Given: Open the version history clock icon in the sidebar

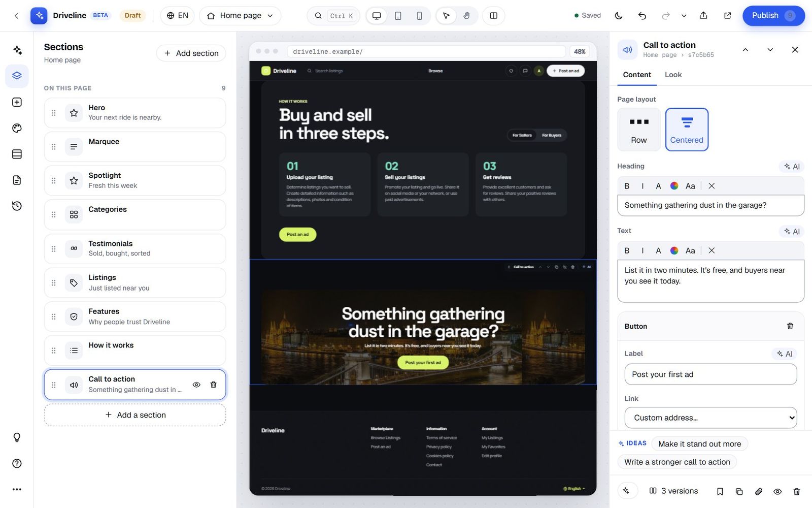Looking at the screenshot, I should [17, 206].
